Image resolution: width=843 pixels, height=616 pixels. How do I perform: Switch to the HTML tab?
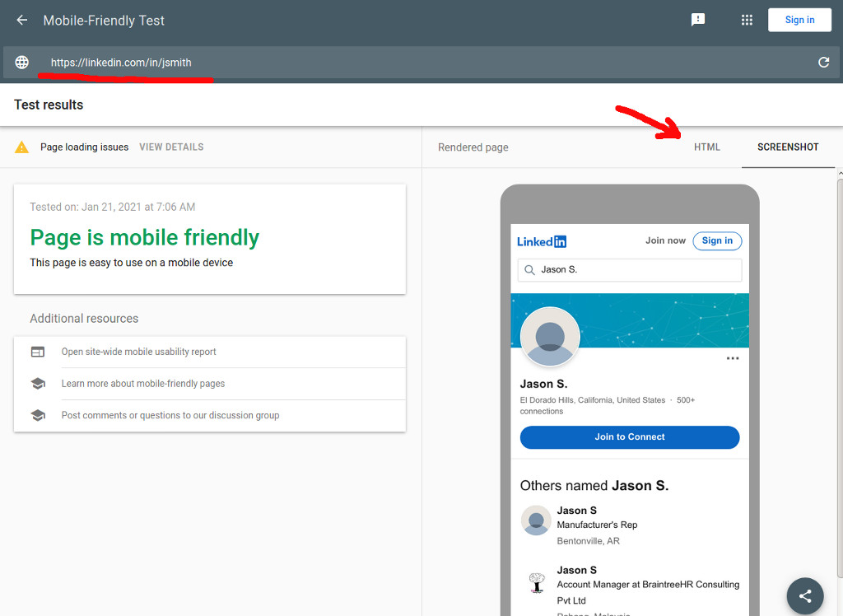coord(706,147)
